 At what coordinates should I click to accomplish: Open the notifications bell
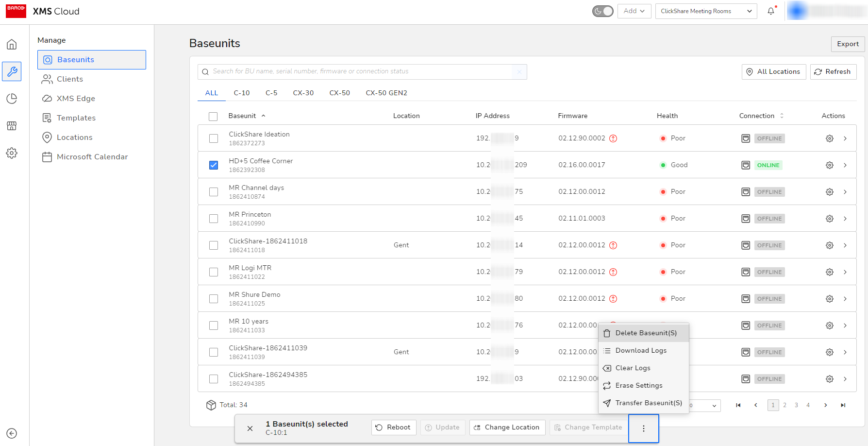(x=771, y=11)
